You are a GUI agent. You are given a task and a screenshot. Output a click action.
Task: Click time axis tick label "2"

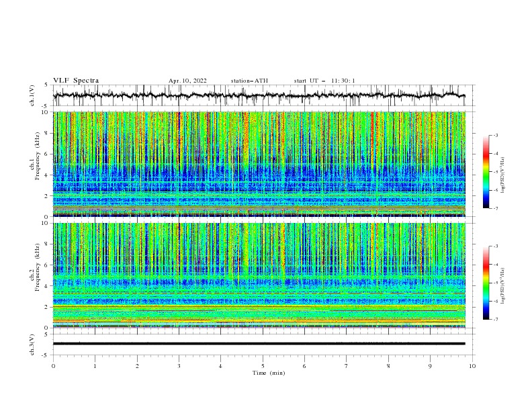pos(137,366)
